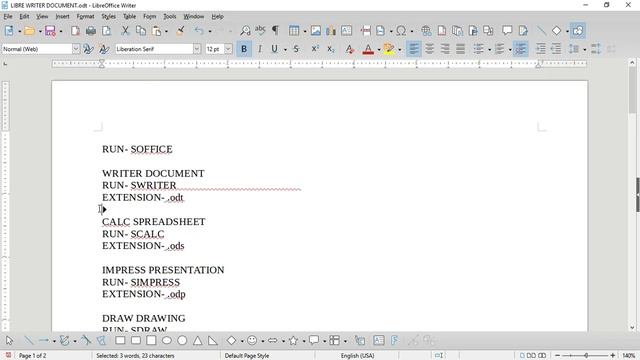
Task: Click the vertical scrollbar down arrow
Action: pos(632,327)
